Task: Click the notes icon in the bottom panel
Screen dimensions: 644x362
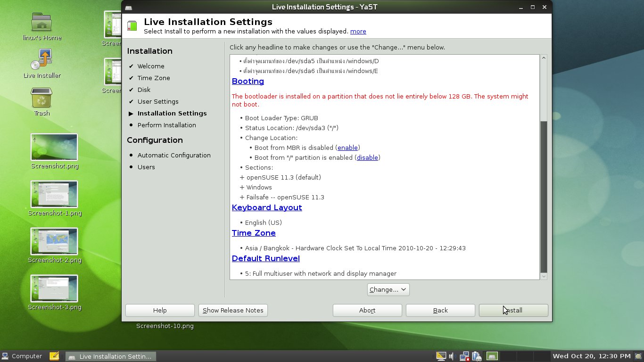Action: coord(54,356)
